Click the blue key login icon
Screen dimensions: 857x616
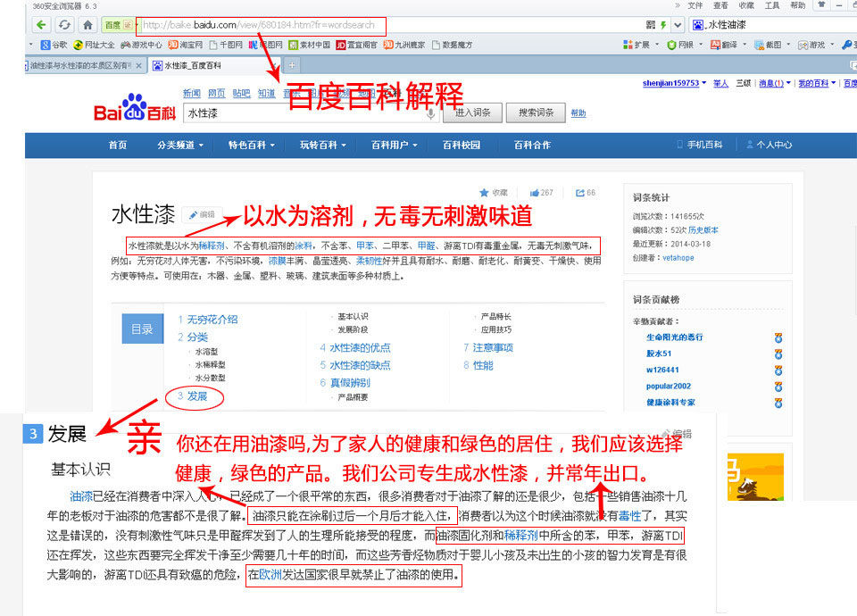coord(846,45)
